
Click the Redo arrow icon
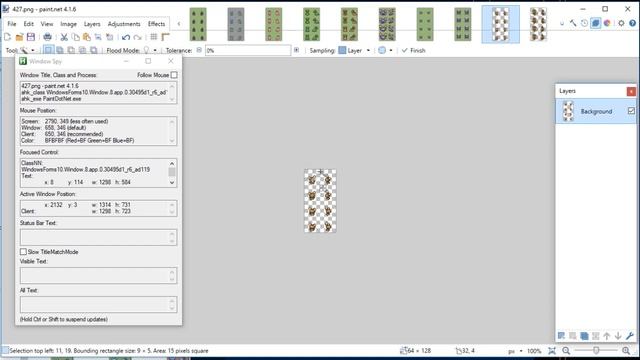[x=138, y=37]
